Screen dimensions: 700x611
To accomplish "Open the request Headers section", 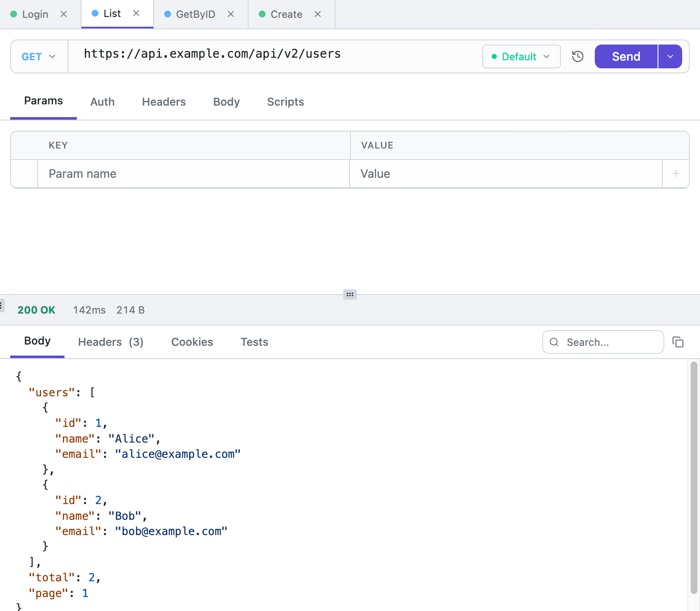I will click(x=164, y=102).
